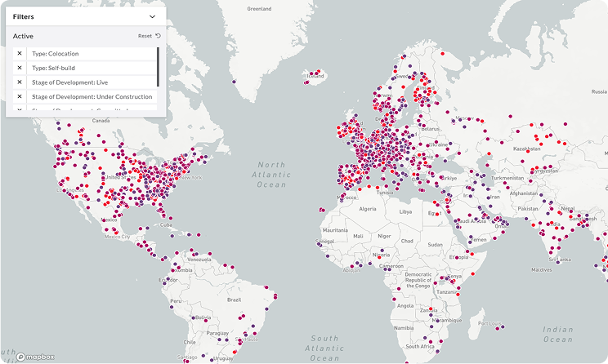Image resolution: width=608 pixels, height=364 pixels.
Task: Click the 'Active' section heading
Action: point(23,36)
